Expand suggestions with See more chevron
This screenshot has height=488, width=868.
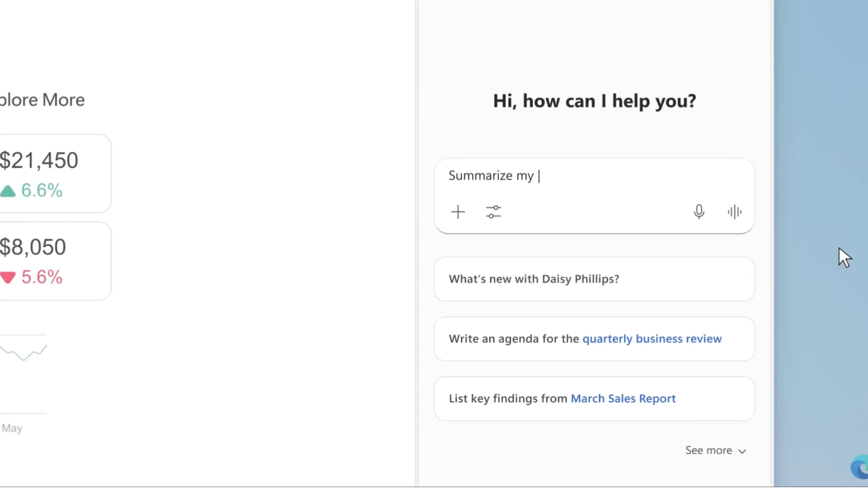(x=742, y=451)
